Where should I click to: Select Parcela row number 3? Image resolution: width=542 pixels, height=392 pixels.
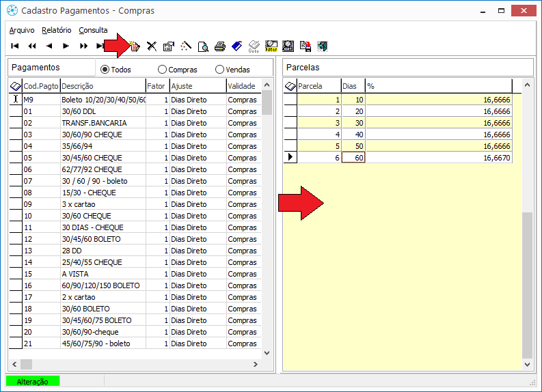pyautogui.click(x=398, y=123)
